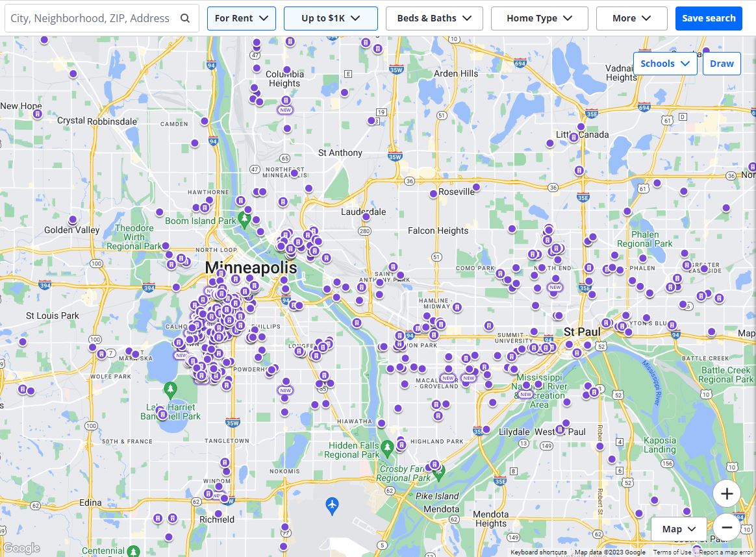Zoom in with the plus button
This screenshot has height=557, width=756.
pos(727,493)
